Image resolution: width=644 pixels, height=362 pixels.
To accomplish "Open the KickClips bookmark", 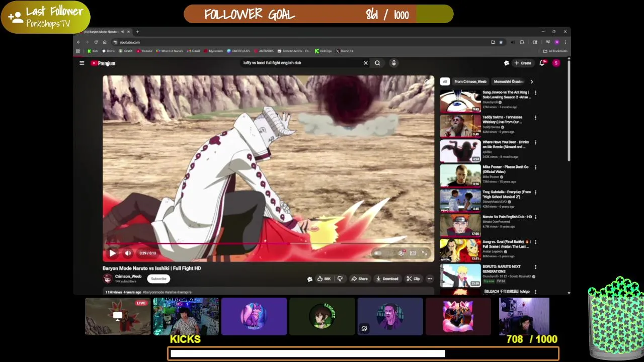I will (x=323, y=51).
